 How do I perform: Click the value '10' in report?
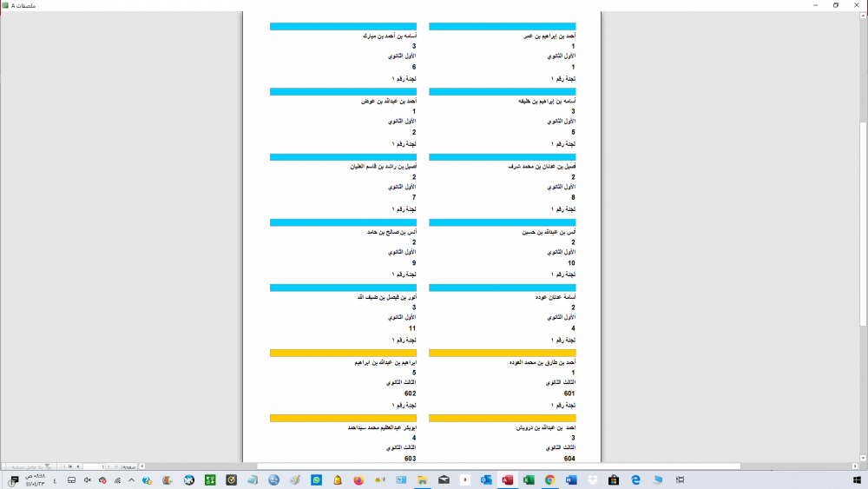[571, 263]
